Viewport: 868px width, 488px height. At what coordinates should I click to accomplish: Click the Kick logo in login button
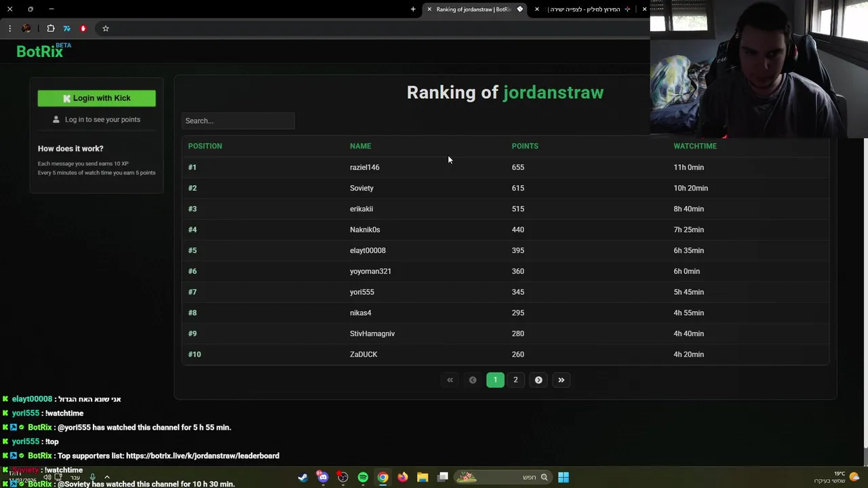coord(66,98)
